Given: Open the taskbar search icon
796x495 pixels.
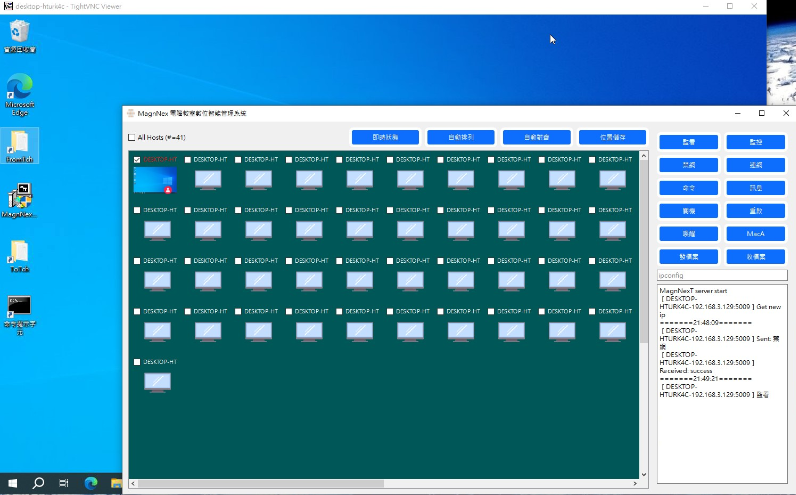Looking at the screenshot, I should click(38, 484).
